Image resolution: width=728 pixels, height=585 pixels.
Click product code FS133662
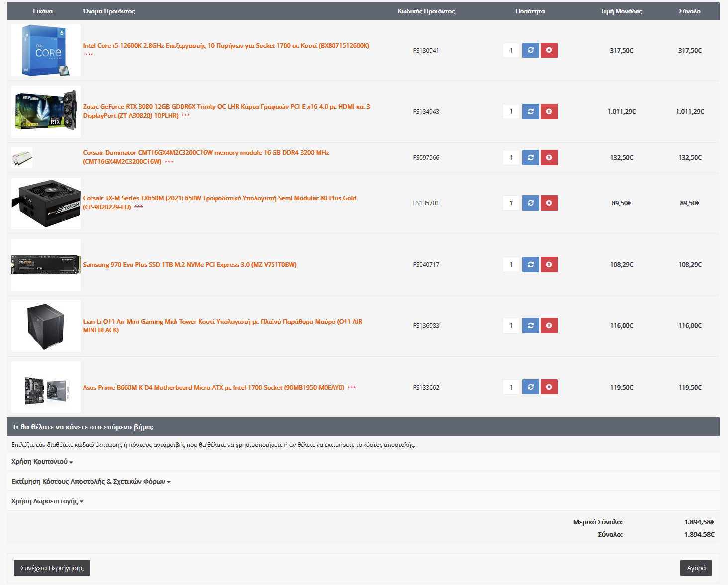[426, 387]
